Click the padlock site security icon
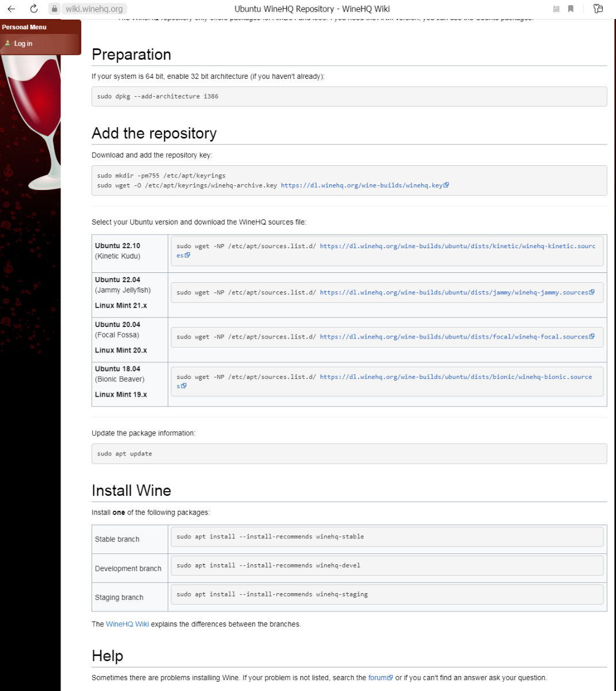Image resolution: width=616 pixels, height=691 pixels. click(54, 9)
